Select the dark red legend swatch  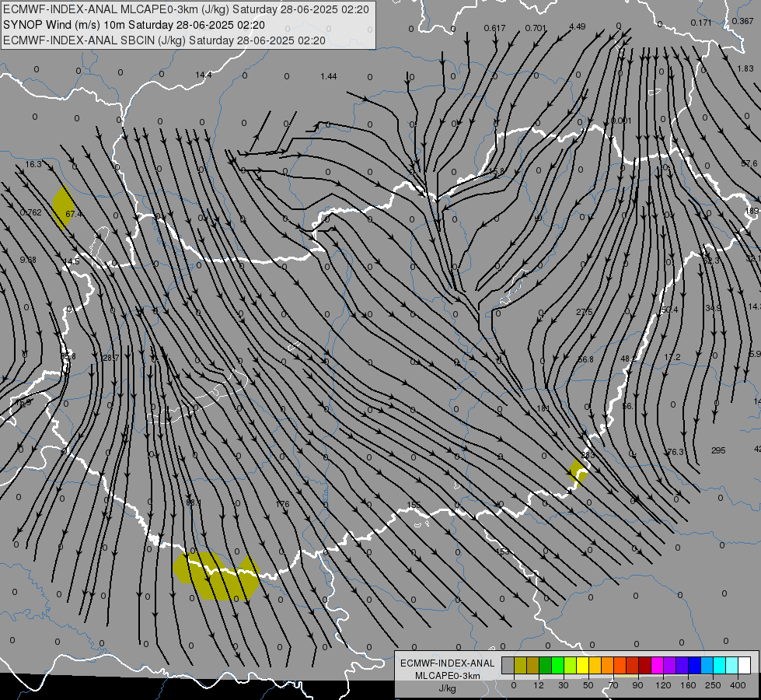pos(644,666)
